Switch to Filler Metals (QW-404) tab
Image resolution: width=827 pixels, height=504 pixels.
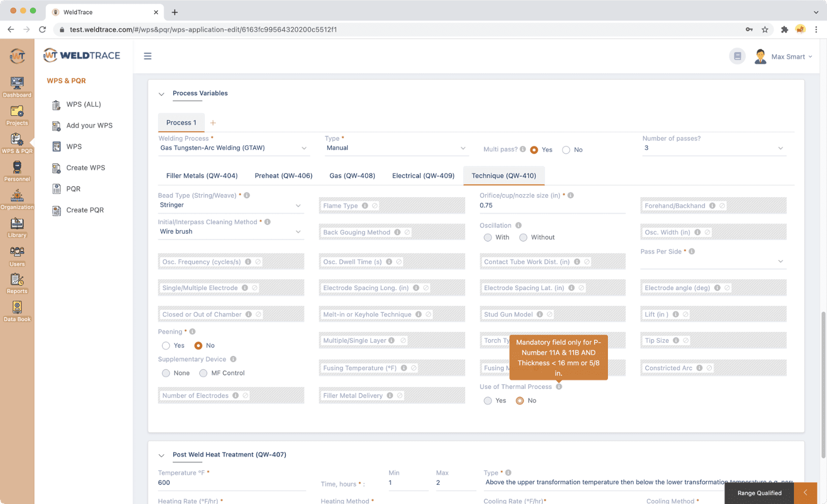point(202,176)
